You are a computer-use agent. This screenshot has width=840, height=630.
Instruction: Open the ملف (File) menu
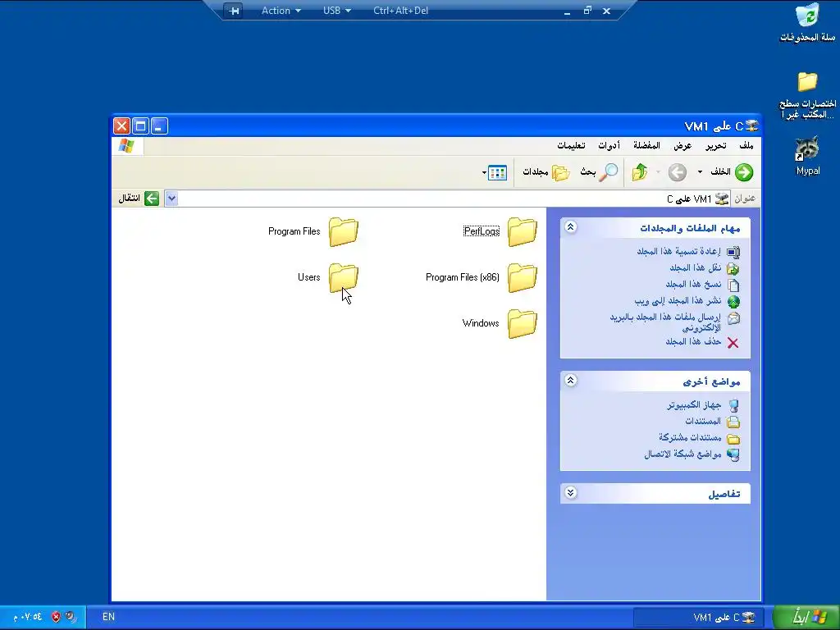click(x=746, y=146)
